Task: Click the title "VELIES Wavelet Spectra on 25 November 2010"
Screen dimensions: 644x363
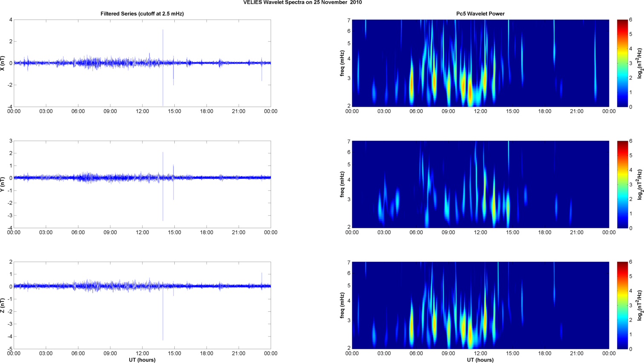Action: [x=303, y=3]
